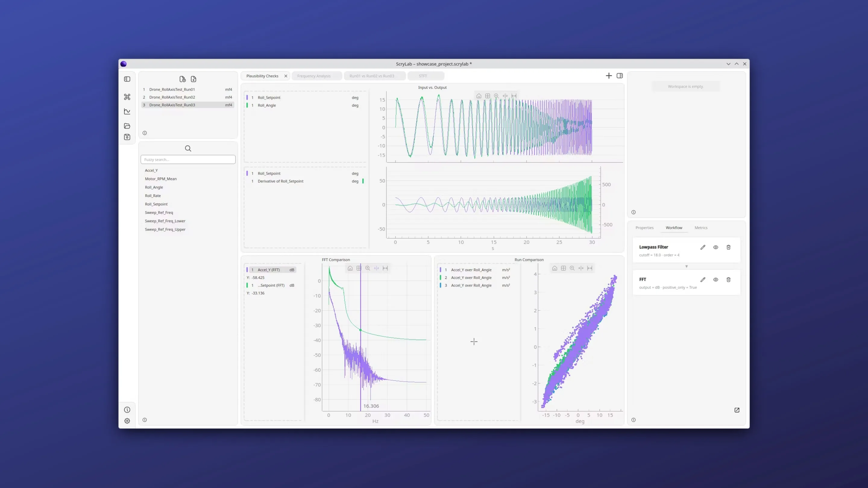Image resolution: width=868 pixels, height=488 pixels.
Task: Click green color swatch of Roll_Angle legend entry
Action: click(247, 105)
